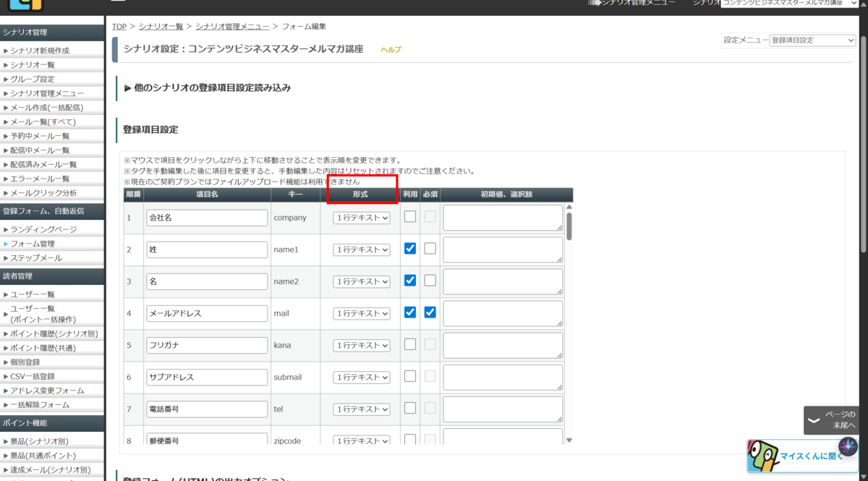Viewport: 868px width, 481px height.
Task: Open メールクリック分析 in sidebar
Action: (x=43, y=193)
